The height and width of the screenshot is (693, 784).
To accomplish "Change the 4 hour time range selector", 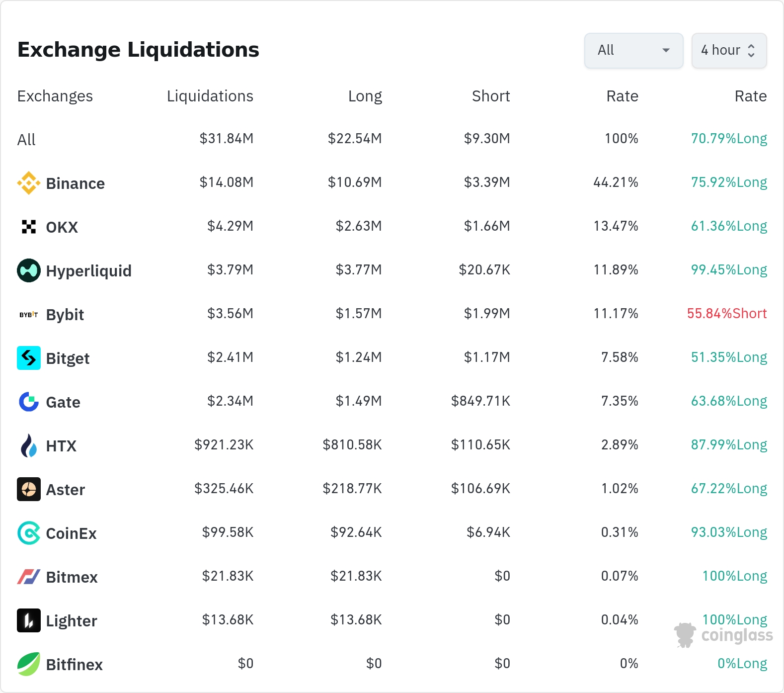I will [x=729, y=50].
